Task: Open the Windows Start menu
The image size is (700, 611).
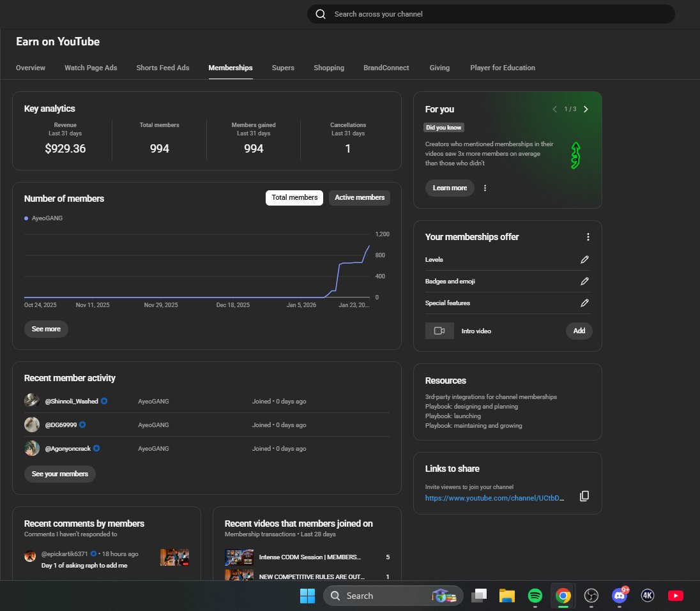Action: [x=308, y=596]
